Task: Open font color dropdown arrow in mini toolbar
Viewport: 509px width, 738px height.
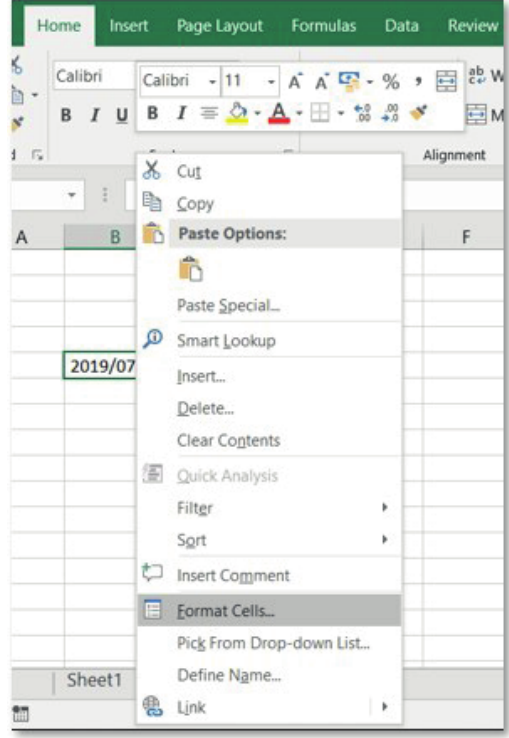Action: click(299, 113)
